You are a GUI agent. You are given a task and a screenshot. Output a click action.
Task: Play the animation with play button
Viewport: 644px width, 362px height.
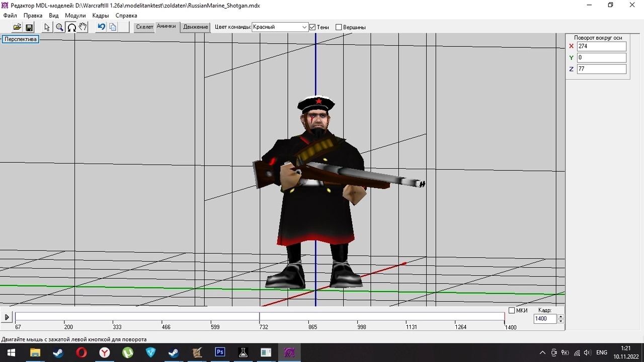(x=7, y=317)
